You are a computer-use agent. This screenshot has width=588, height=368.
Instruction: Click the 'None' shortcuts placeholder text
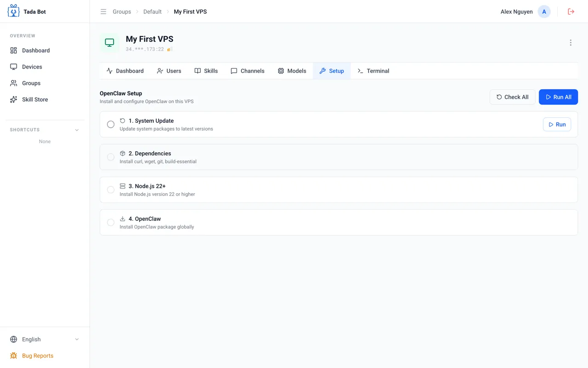tap(45, 141)
